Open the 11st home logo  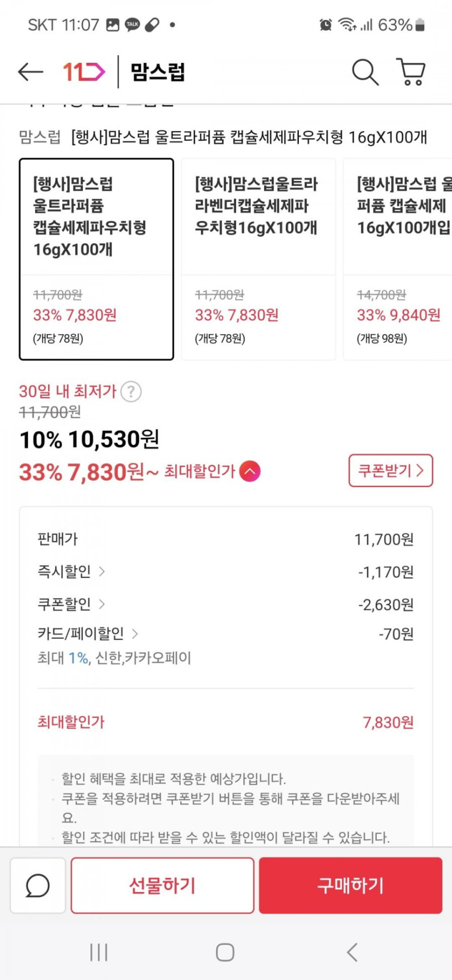pyautogui.click(x=83, y=72)
